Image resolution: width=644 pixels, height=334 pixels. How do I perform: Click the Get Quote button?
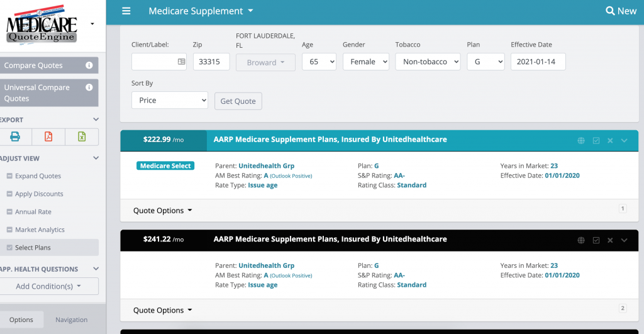(x=238, y=101)
